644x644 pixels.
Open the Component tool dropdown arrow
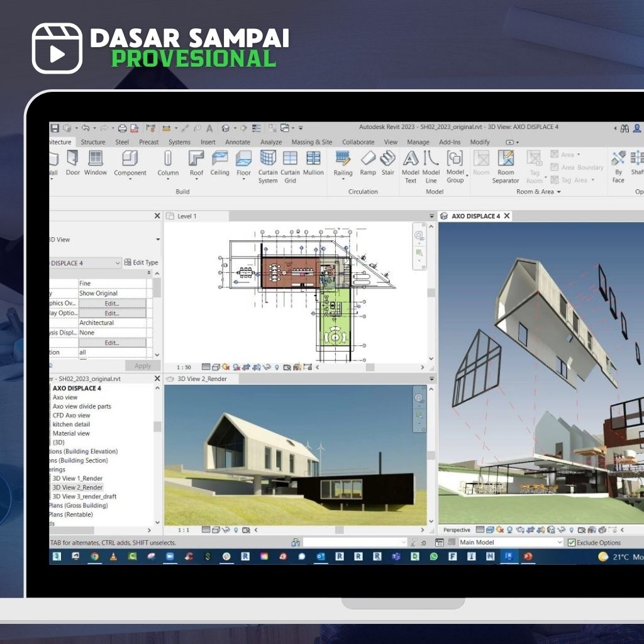click(x=130, y=179)
